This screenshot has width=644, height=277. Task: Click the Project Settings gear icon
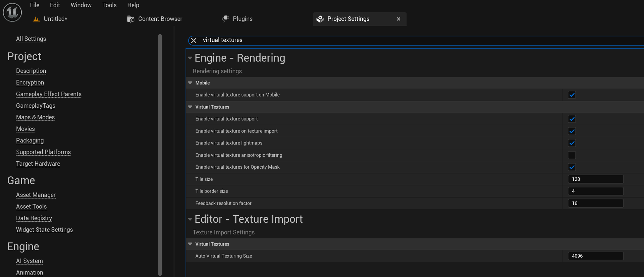320,19
